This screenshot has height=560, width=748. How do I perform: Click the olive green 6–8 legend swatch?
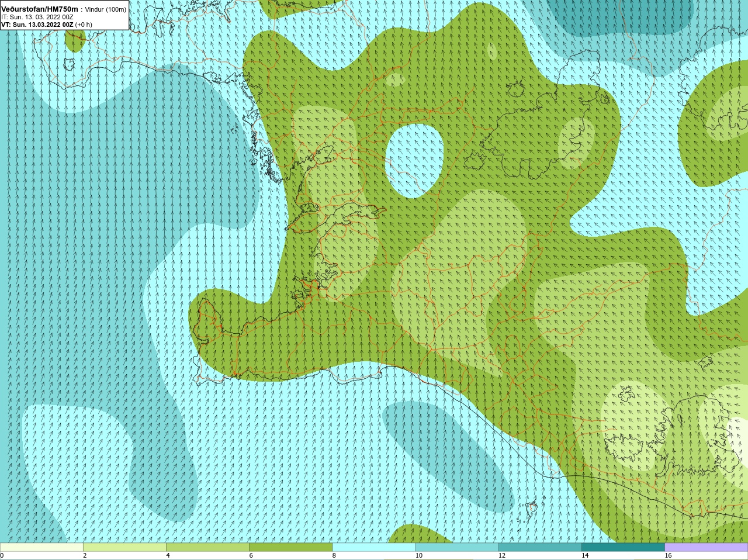tap(291, 547)
